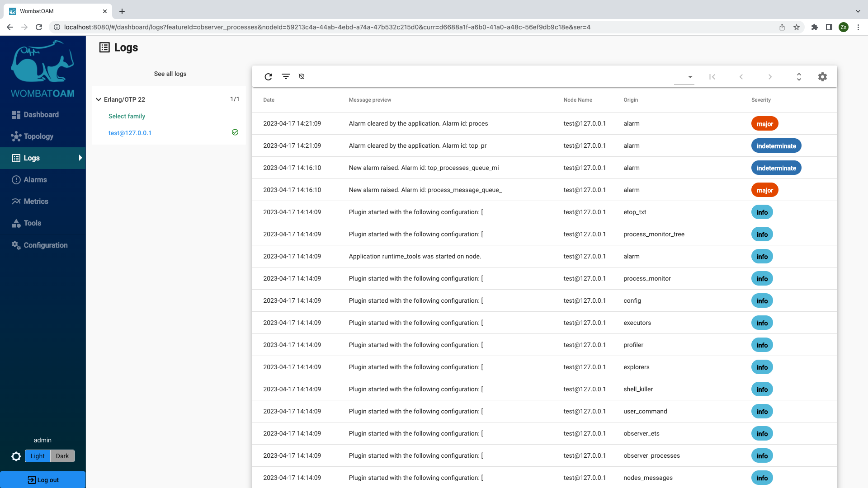Select origin config cell
The width and height of the screenshot is (868, 488).
coord(632,300)
